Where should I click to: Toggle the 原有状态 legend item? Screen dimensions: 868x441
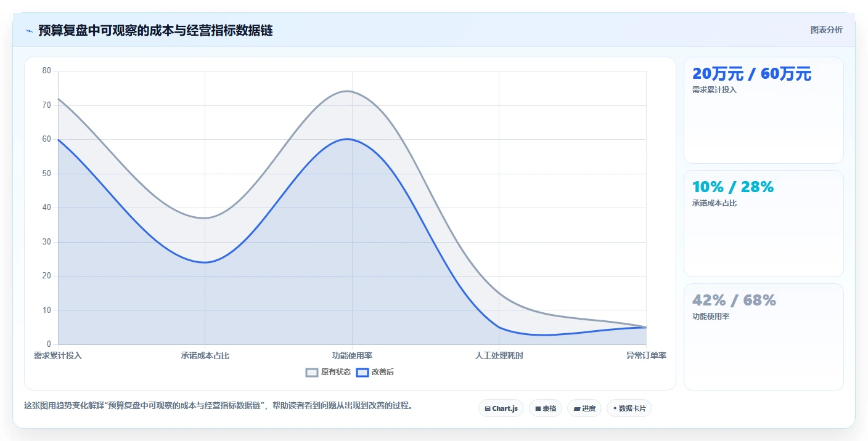[329, 372]
